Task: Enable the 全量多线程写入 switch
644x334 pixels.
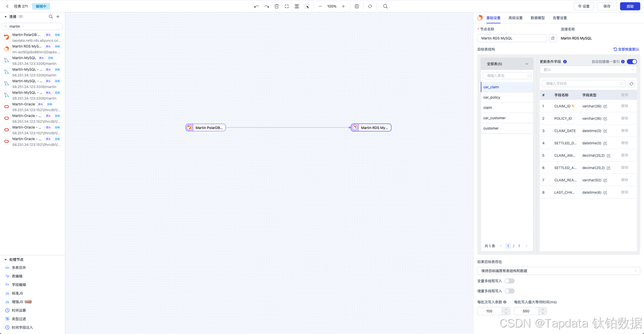Action: pyautogui.click(x=509, y=281)
